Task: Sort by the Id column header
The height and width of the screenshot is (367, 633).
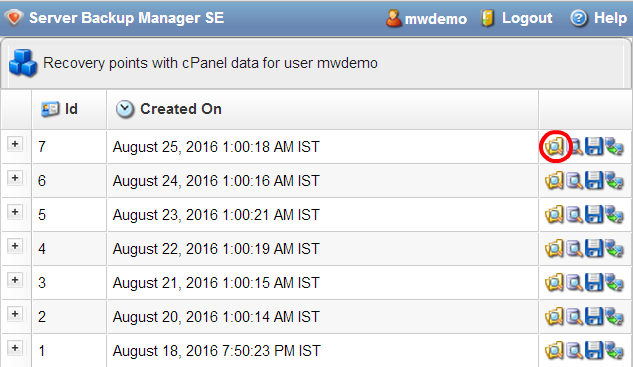Action: click(71, 109)
